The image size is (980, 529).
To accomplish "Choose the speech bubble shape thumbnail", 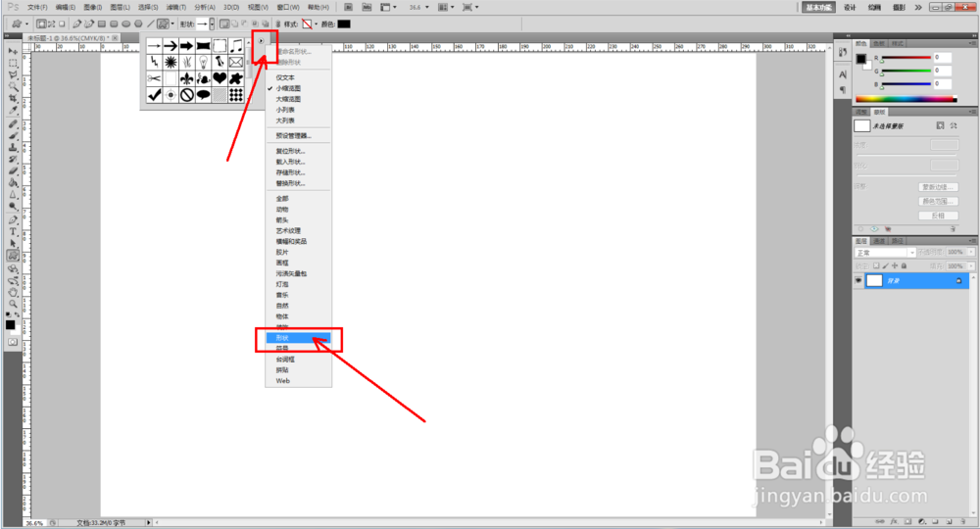I will click(x=203, y=95).
